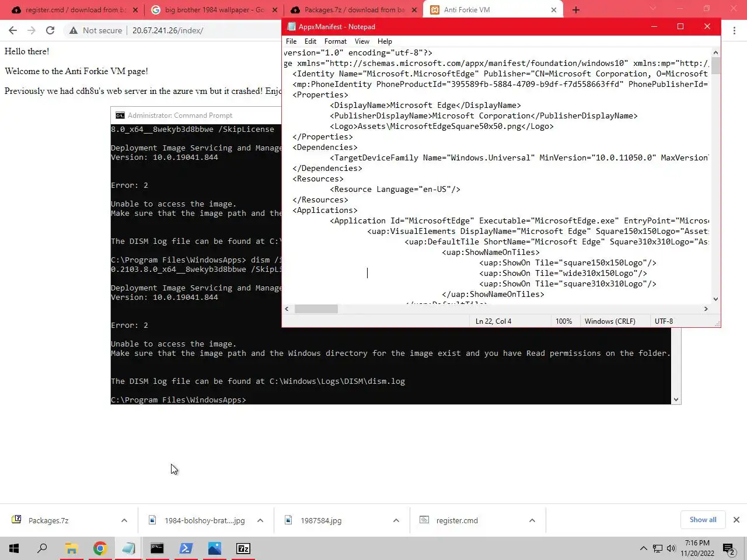Open the Photos app taskbar icon

pyautogui.click(x=214, y=548)
